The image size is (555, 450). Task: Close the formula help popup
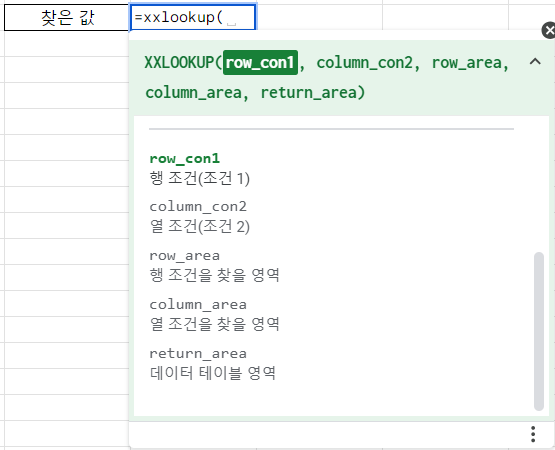point(549,30)
